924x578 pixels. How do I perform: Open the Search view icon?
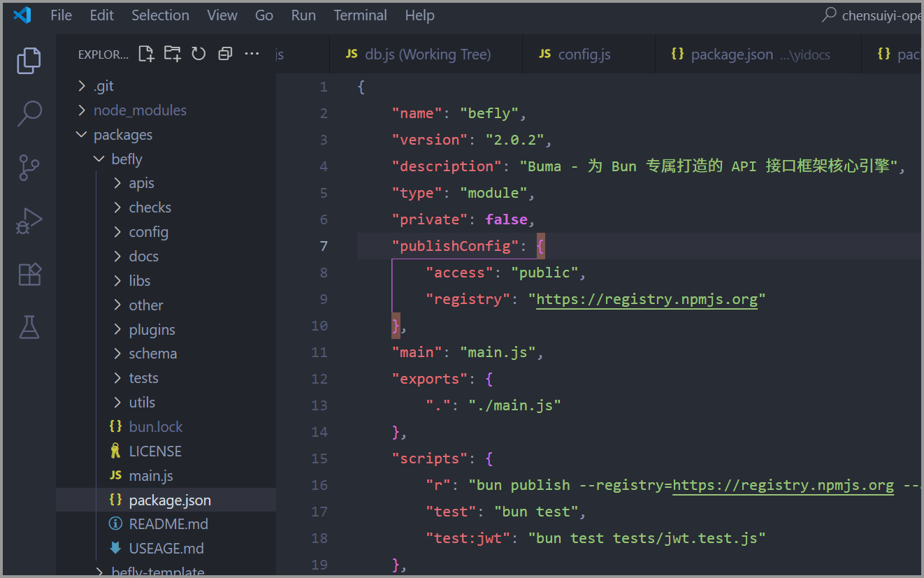click(29, 114)
